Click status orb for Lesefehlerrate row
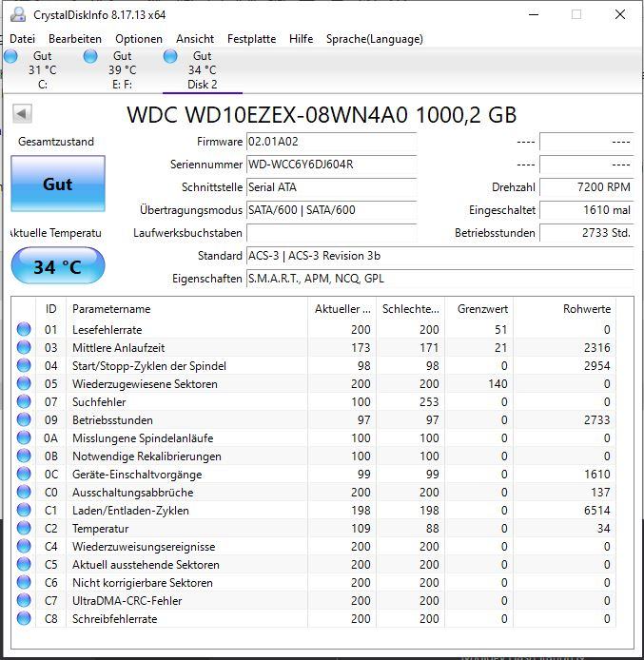 click(24, 329)
